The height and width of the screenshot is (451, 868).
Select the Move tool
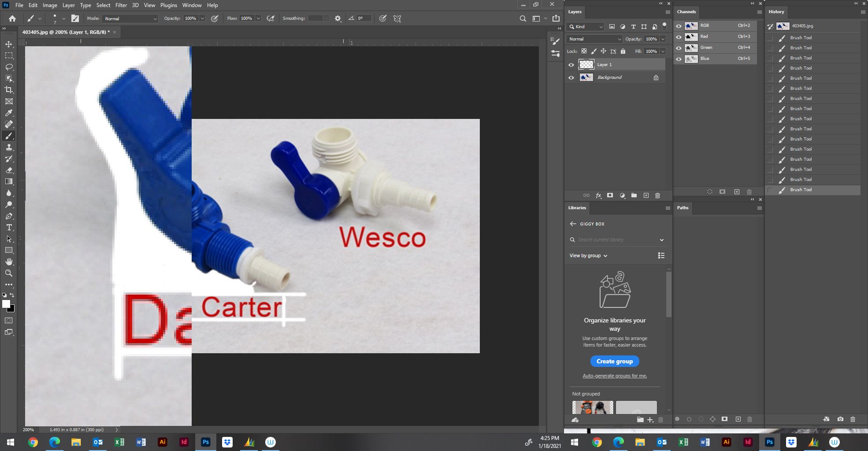click(x=9, y=44)
